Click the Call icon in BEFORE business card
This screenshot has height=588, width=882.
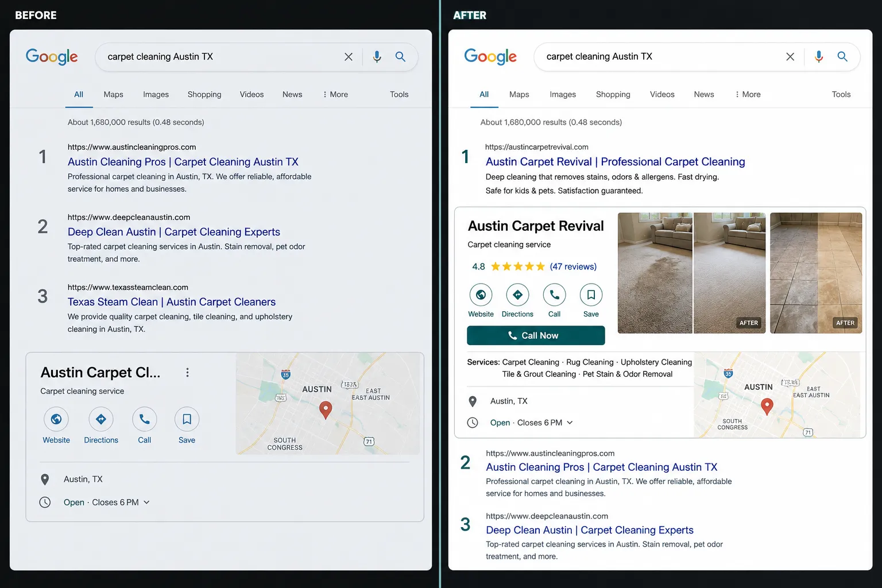tap(145, 419)
